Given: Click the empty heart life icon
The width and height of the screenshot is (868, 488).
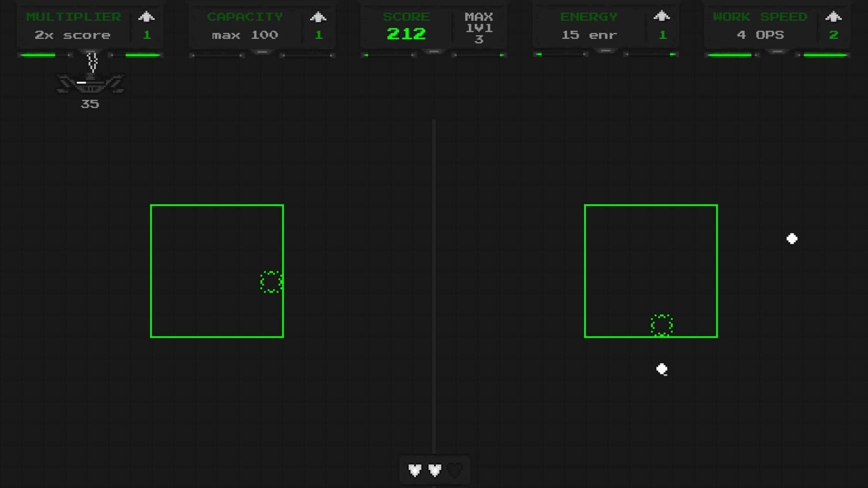Looking at the screenshot, I should [455, 470].
